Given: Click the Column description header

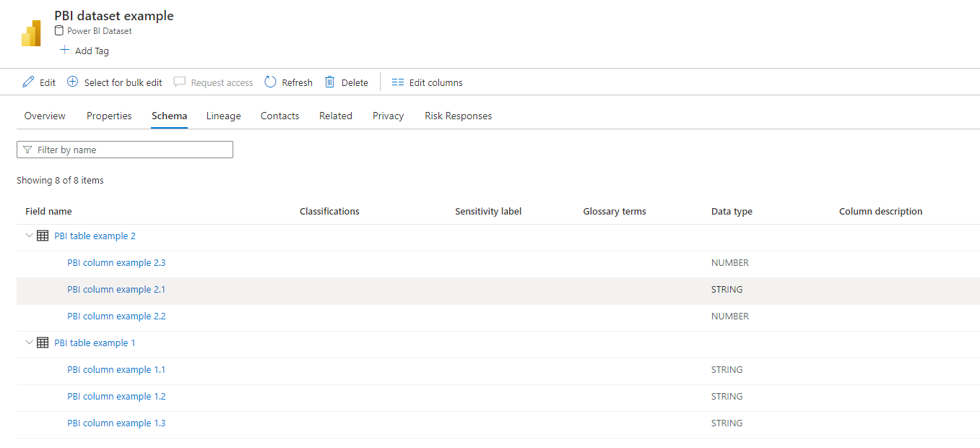Looking at the screenshot, I should (881, 212).
